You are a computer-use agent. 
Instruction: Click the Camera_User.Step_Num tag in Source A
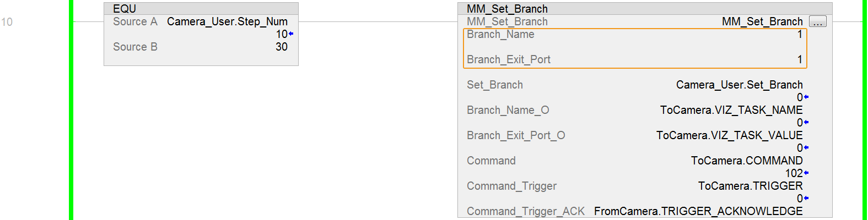227,21
